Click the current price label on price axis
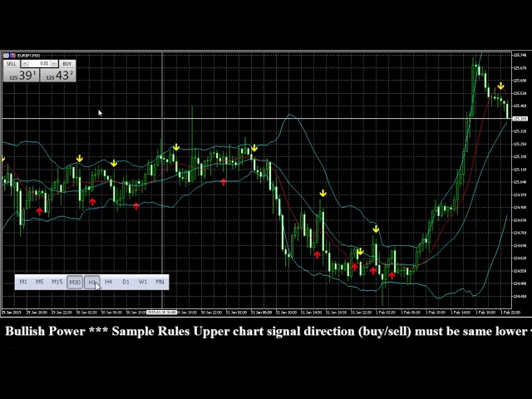 (x=520, y=119)
